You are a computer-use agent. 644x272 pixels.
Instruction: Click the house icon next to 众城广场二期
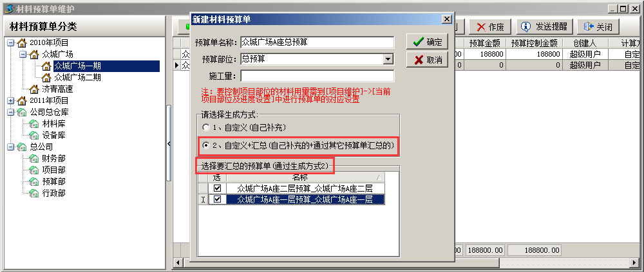click(x=47, y=78)
